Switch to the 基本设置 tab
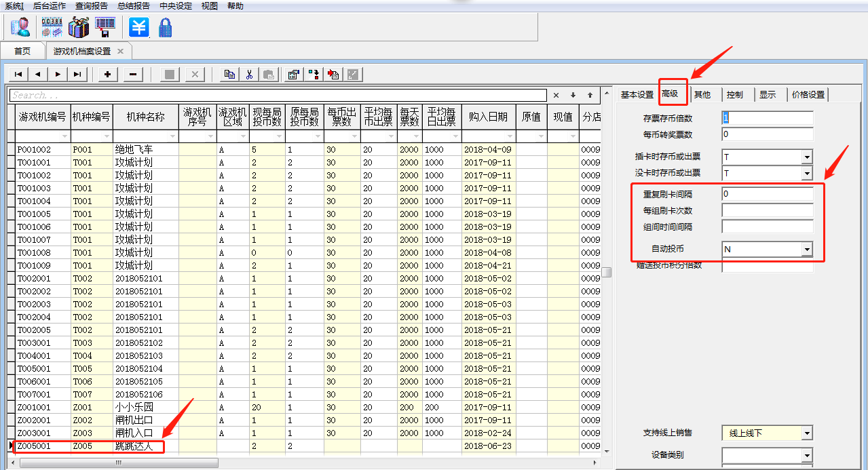868x470 pixels. pos(637,95)
